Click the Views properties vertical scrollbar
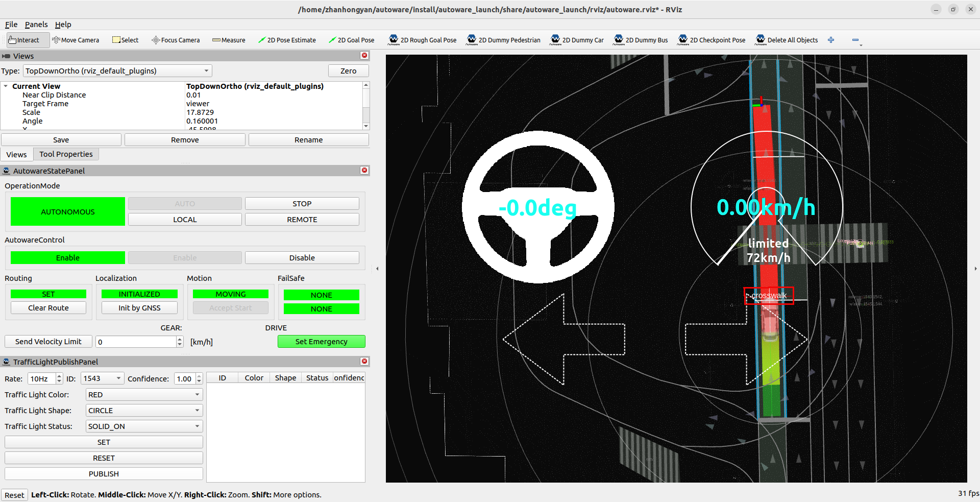 [366, 106]
